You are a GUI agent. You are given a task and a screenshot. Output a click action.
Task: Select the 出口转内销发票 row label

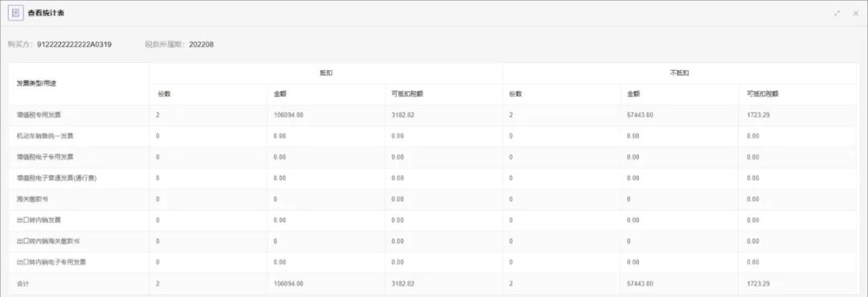tap(39, 220)
